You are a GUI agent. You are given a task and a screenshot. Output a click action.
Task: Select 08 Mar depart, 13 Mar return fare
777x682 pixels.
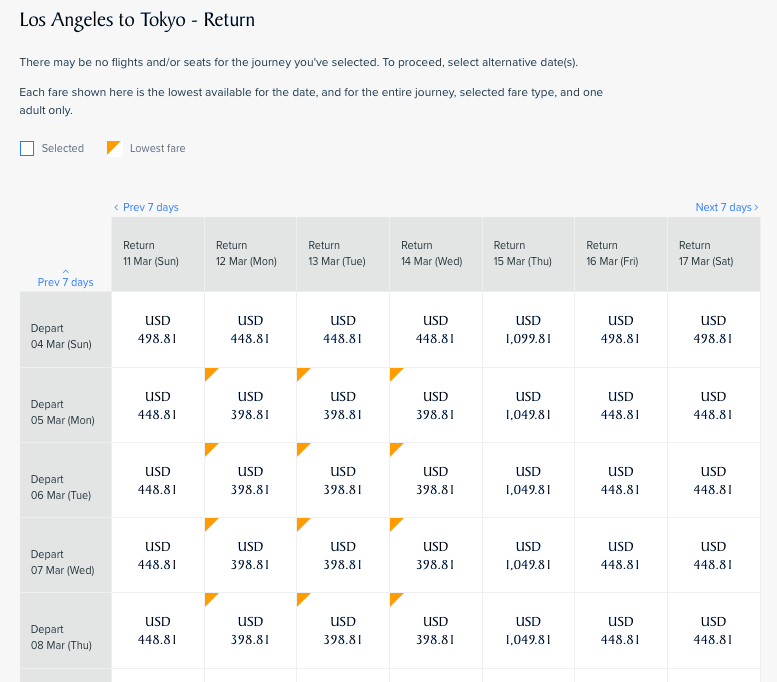pos(343,630)
